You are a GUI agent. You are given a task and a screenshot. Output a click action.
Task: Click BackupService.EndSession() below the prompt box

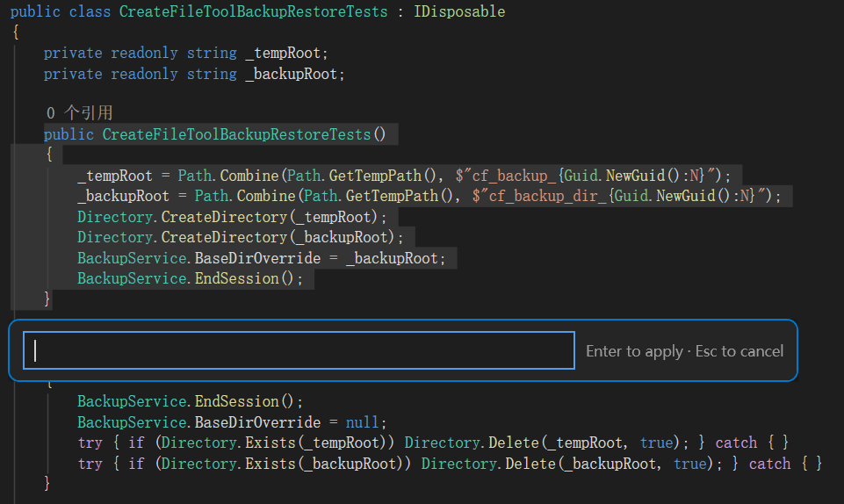click(x=190, y=401)
